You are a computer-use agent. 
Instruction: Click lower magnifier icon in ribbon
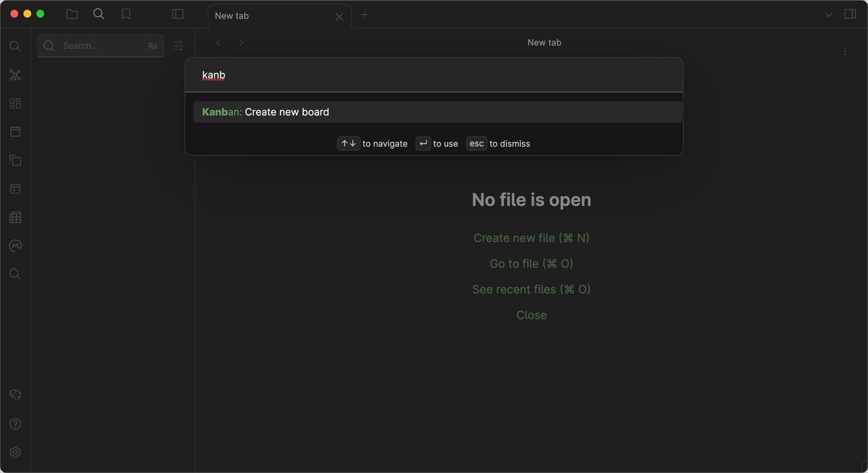(15, 274)
